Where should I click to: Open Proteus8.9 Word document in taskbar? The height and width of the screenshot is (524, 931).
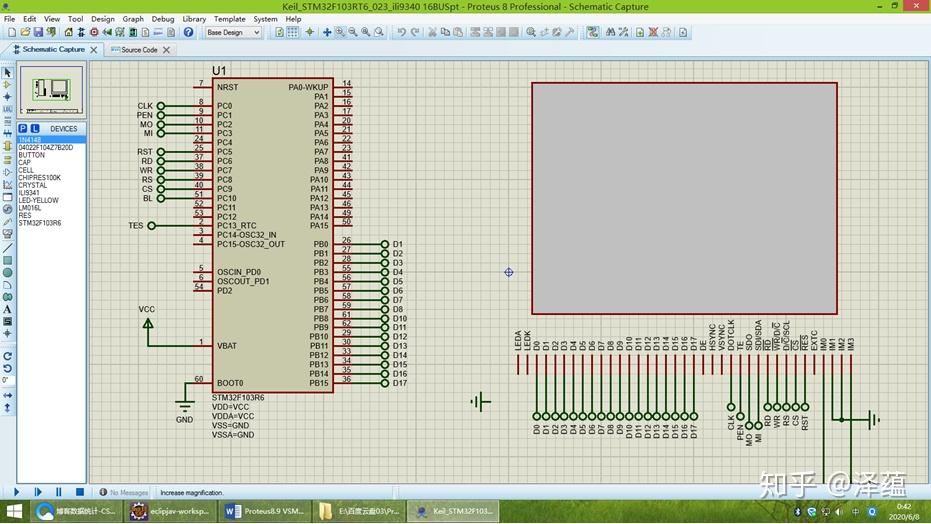tap(264, 511)
